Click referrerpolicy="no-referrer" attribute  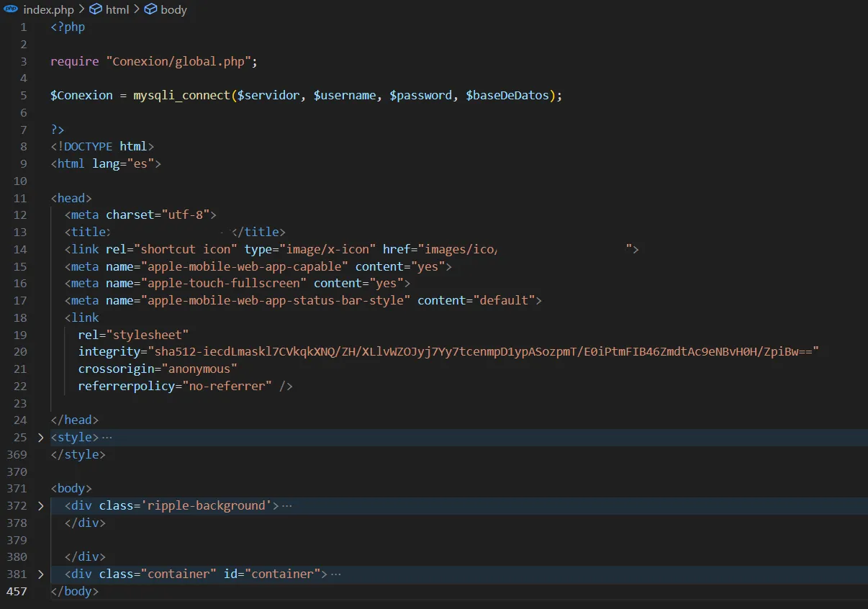click(175, 386)
